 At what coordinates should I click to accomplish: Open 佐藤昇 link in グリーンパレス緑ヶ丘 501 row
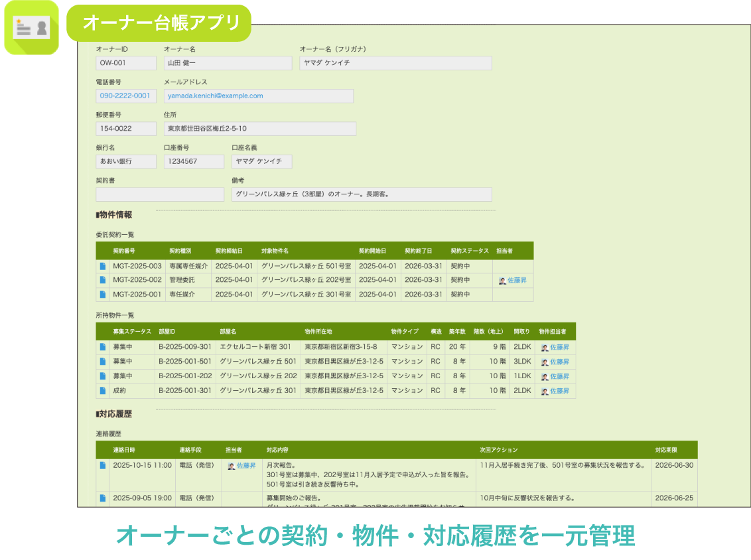click(x=559, y=362)
